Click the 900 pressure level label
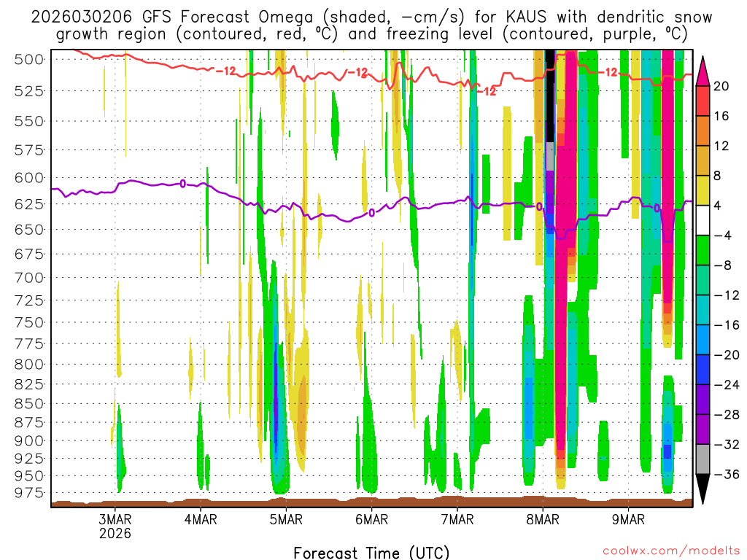 point(28,441)
